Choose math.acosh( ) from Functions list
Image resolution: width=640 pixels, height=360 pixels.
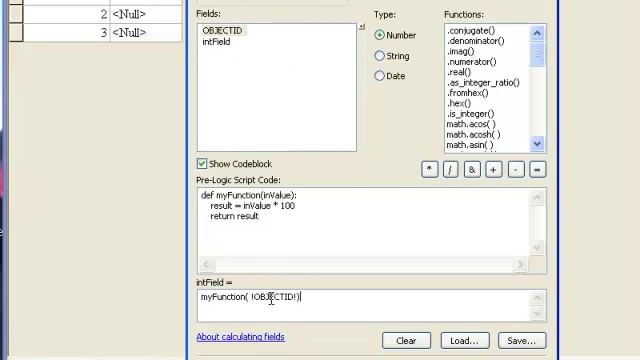click(x=473, y=134)
